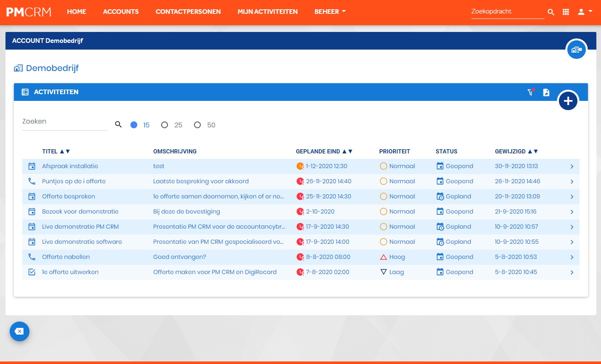Open the apps grid icon in top bar
The image size is (601, 364).
(x=566, y=12)
